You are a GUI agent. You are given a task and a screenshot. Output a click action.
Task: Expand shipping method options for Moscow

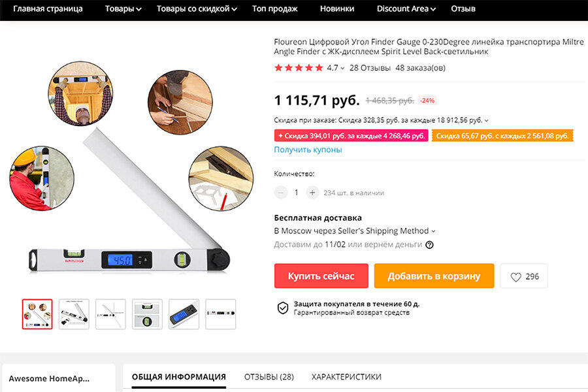pyautogui.click(x=434, y=231)
